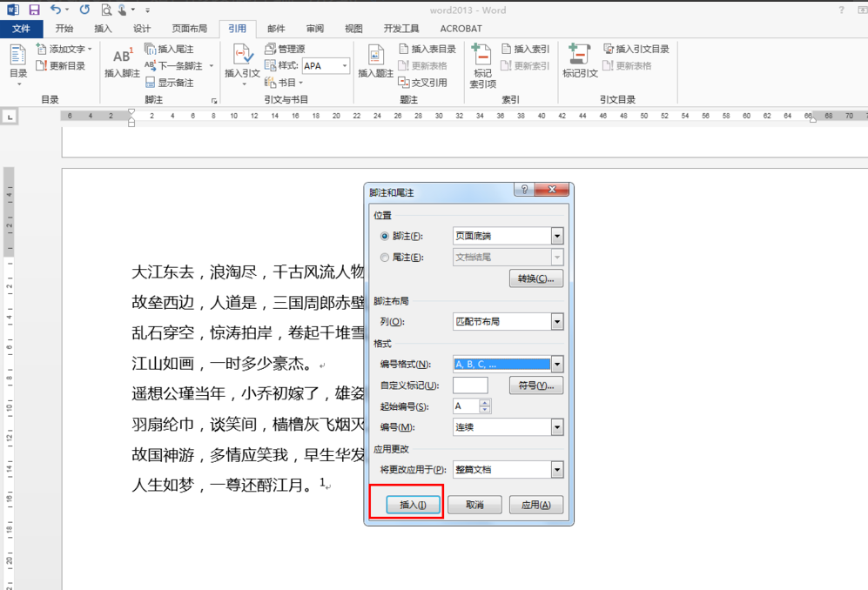Open the 目录 table of contents button
868x590 pixels.
coord(18,64)
